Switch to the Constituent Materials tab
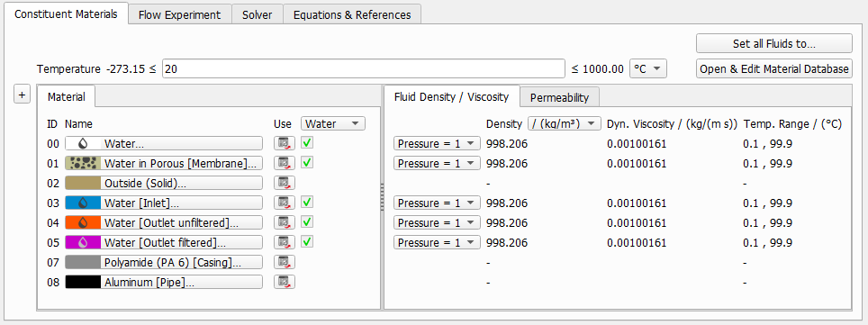This screenshot has width=868, height=325. pyautogui.click(x=66, y=14)
